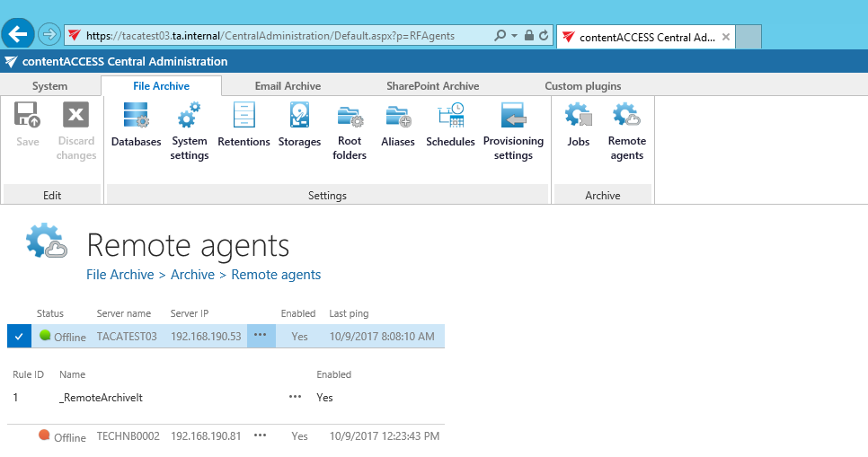
Task: Click the Archive breadcrumb link
Action: click(x=192, y=275)
